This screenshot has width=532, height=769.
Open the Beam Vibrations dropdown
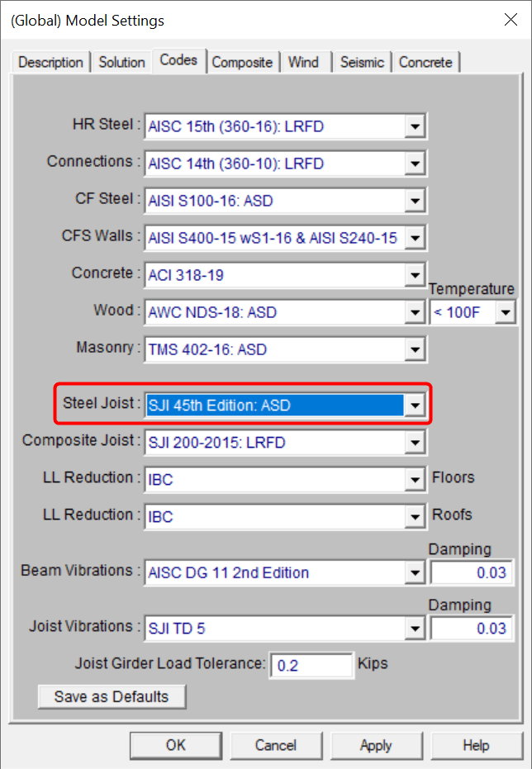click(415, 572)
